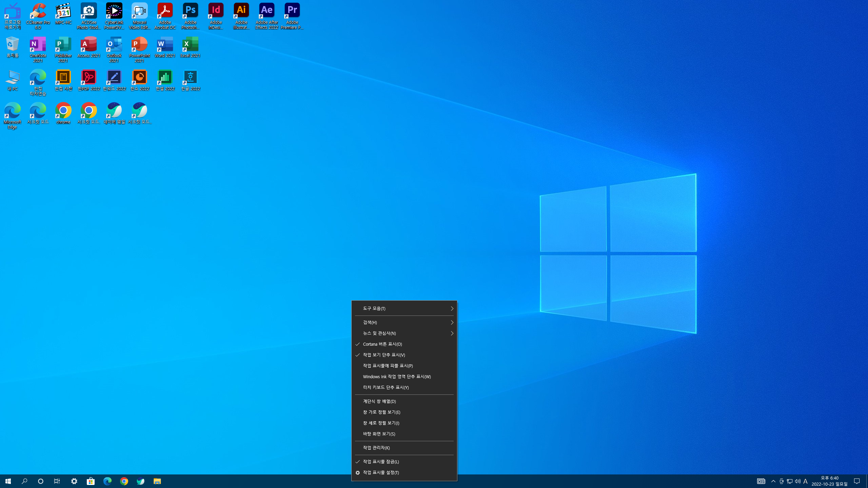Open Adobe Premiere Pro desktop icon
The height and width of the screenshot is (488, 868).
point(292,16)
